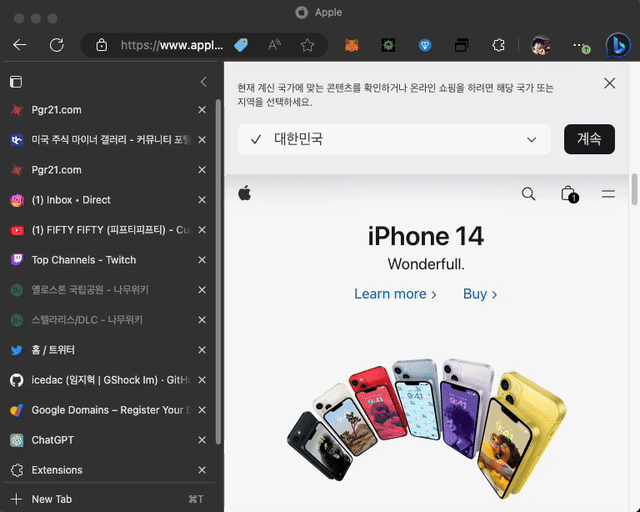Viewport: 640px width, 512px height.
Task: Open Bing chat sidebar button
Action: pyautogui.click(x=618, y=45)
